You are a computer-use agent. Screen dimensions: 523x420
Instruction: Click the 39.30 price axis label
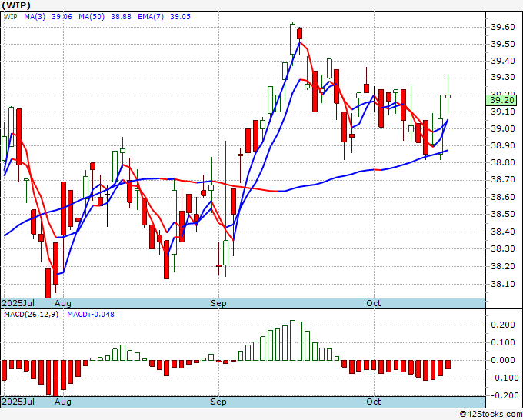(503, 78)
